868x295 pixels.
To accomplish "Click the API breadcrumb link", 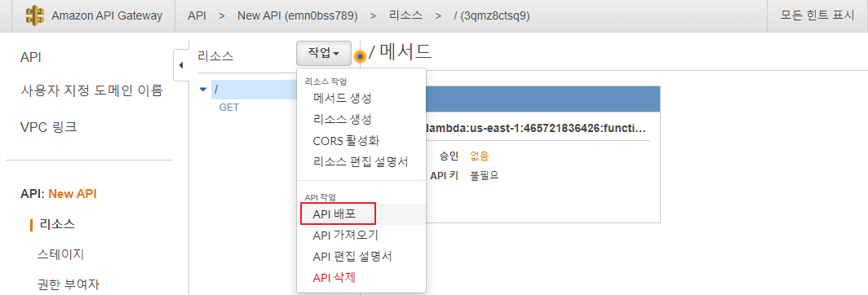I will (x=197, y=15).
